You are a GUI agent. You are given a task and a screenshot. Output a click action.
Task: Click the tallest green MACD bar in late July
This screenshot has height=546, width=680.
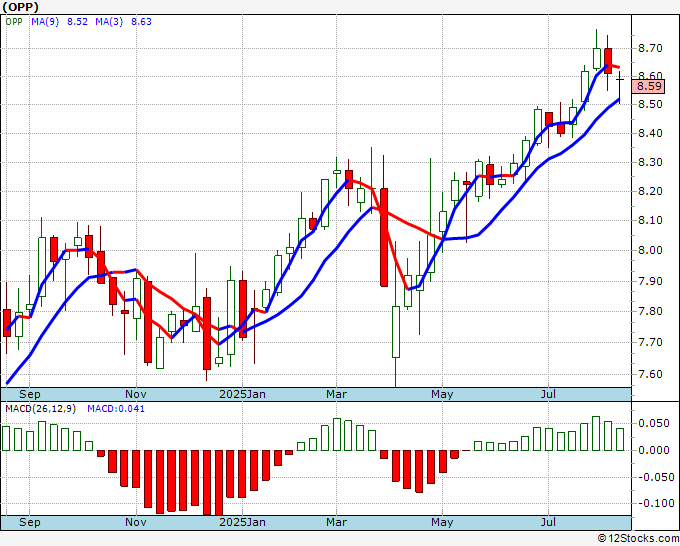point(596,433)
